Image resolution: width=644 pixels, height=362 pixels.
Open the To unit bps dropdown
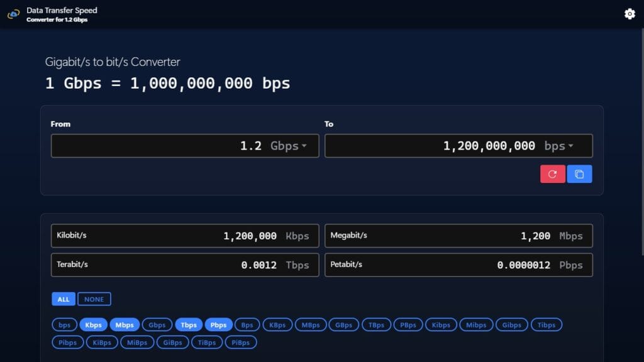click(558, 146)
